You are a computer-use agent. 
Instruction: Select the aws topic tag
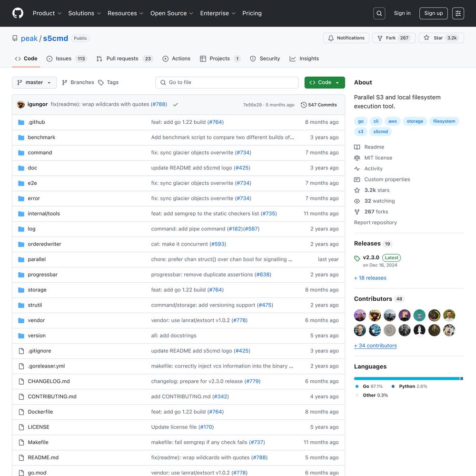[x=392, y=121]
